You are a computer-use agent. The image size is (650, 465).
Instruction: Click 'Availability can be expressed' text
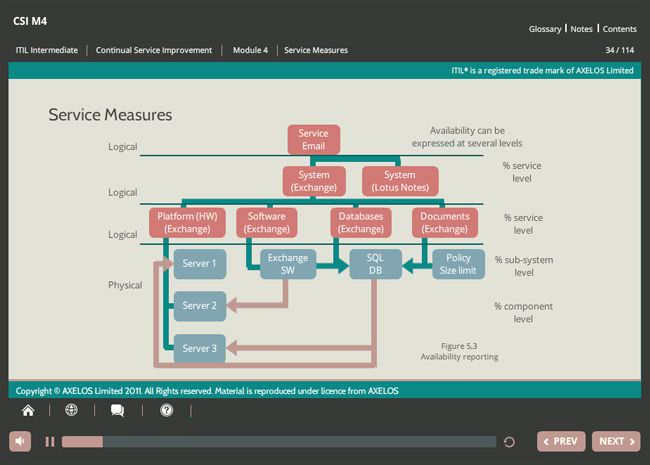tap(467, 137)
